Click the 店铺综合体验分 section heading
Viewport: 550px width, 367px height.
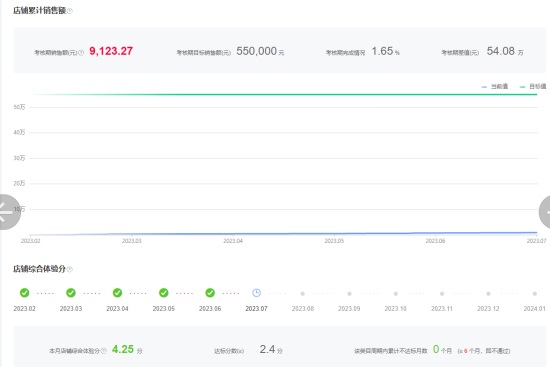39,269
